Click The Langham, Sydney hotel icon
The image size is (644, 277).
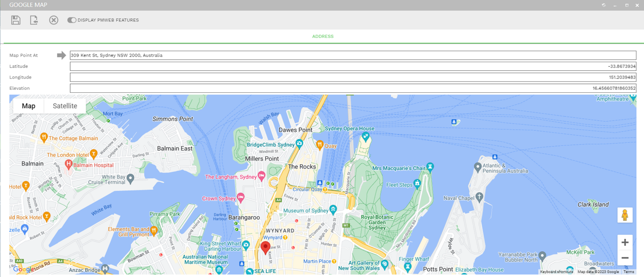pos(261,176)
